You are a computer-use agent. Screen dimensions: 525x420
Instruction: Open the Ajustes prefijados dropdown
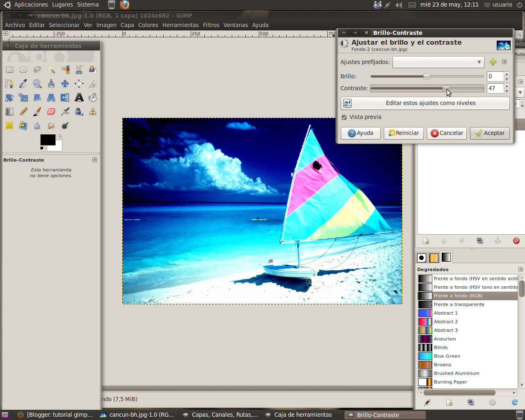pos(438,62)
